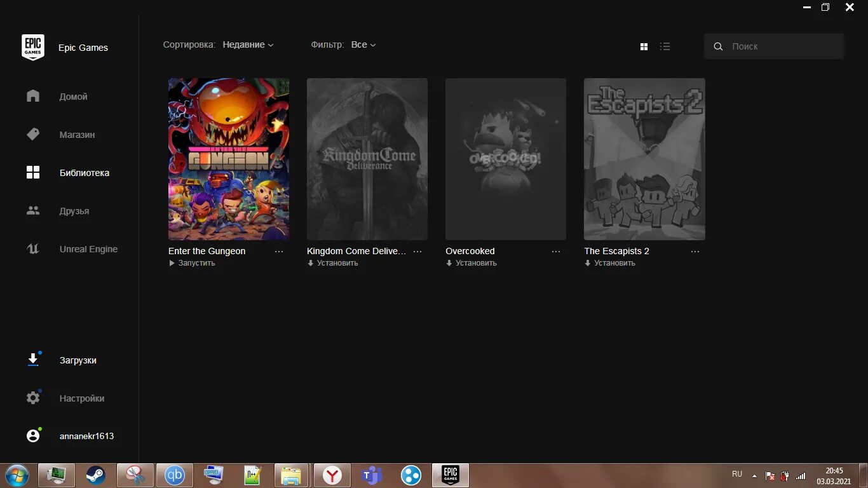Image resolution: width=868 pixels, height=488 pixels.
Task: Open Snipping Tool scissors taskbar icon
Action: click(135, 475)
